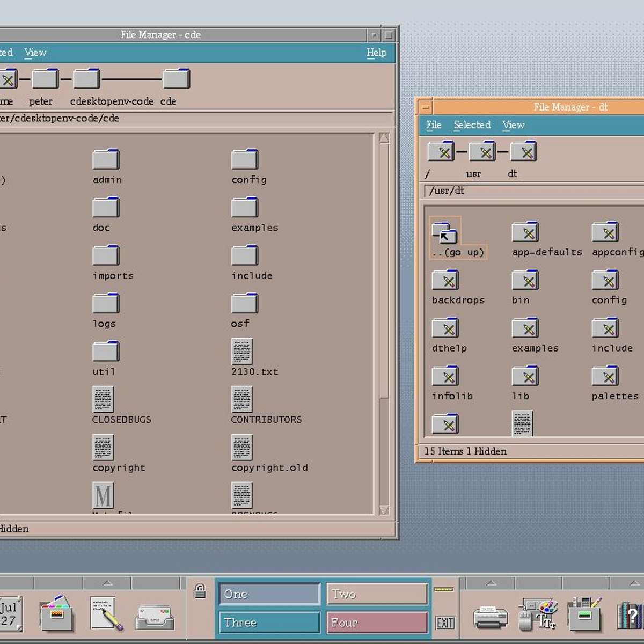Open the View menu in File Manager dt
The height and width of the screenshot is (644, 644).
point(513,125)
